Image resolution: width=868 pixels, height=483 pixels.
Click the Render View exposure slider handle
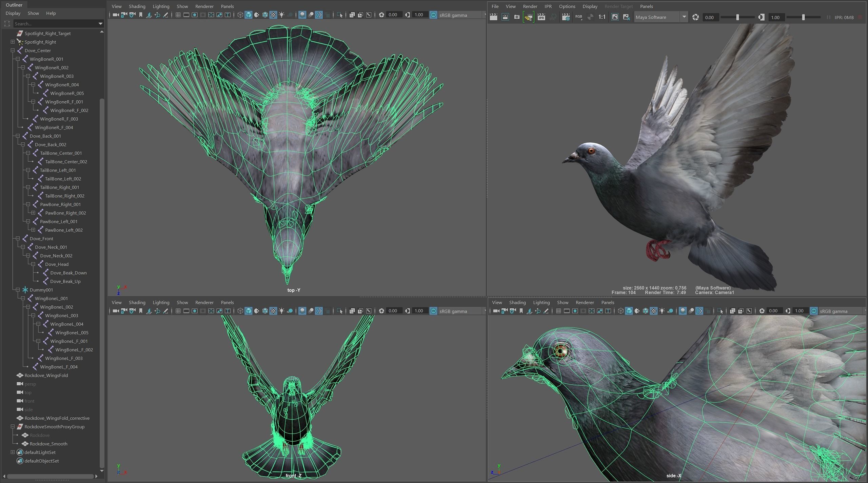click(737, 17)
